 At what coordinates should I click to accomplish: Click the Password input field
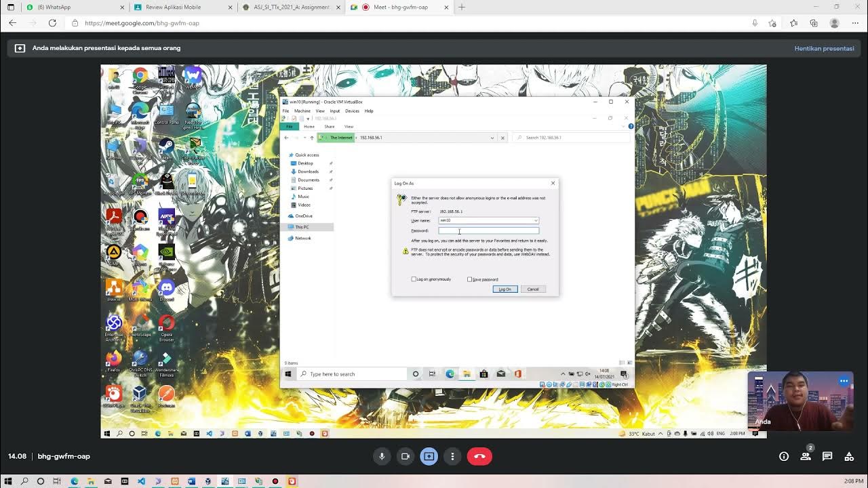[x=488, y=230]
